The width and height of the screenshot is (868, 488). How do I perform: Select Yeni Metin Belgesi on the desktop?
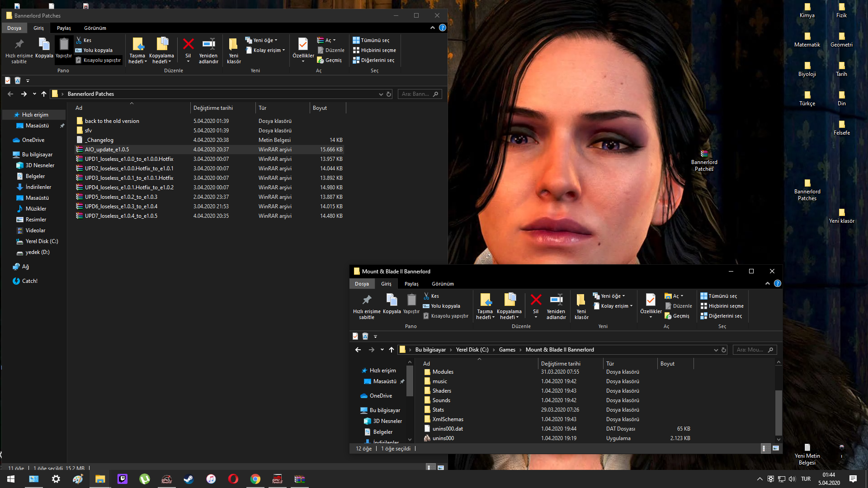click(807, 455)
